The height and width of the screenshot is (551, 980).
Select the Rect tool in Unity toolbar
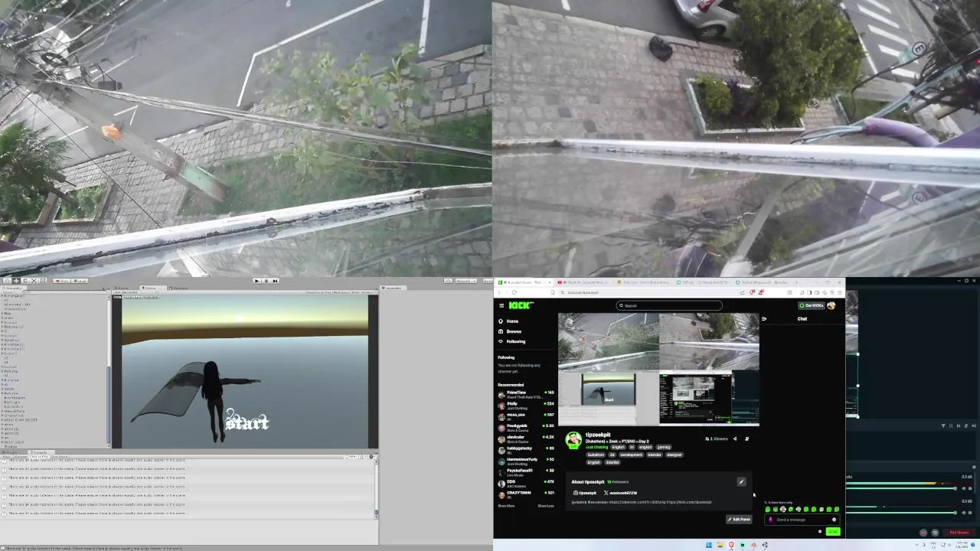pyautogui.click(x=43, y=281)
